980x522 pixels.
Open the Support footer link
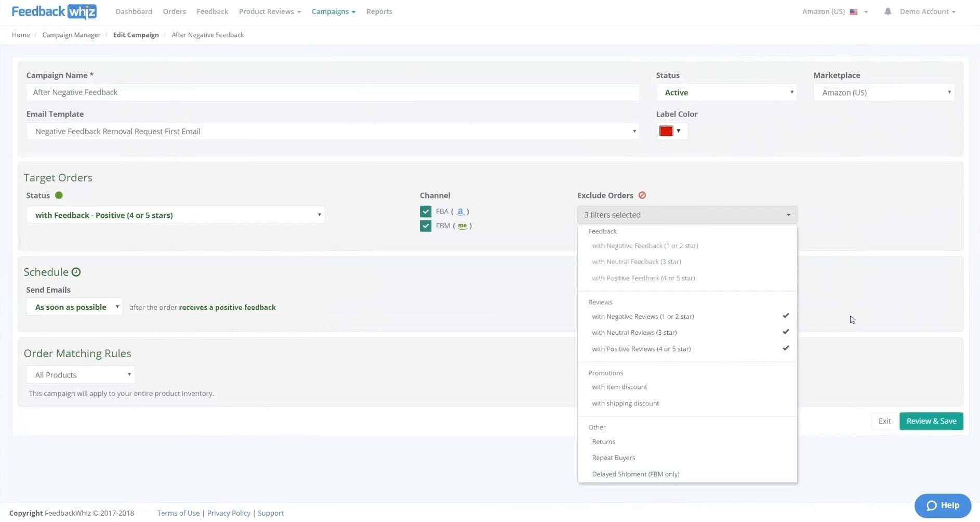271,513
